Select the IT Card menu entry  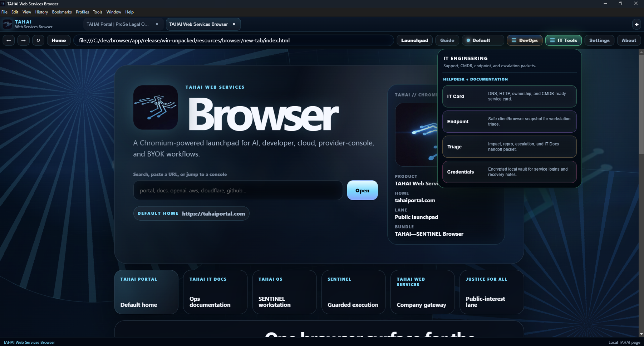pyautogui.click(x=509, y=96)
